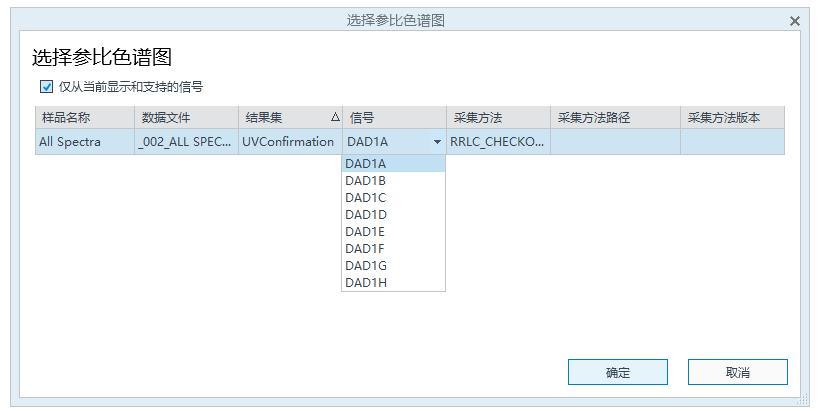Open the DAD1A signal dropdown arrow

437,142
